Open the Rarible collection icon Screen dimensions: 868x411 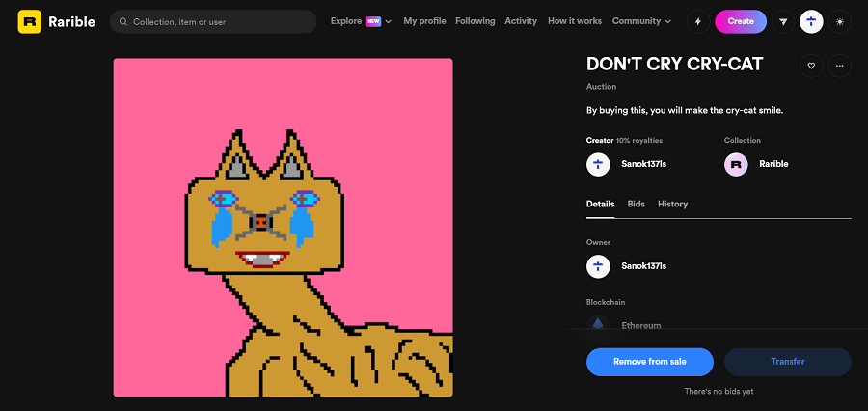pyautogui.click(x=736, y=165)
